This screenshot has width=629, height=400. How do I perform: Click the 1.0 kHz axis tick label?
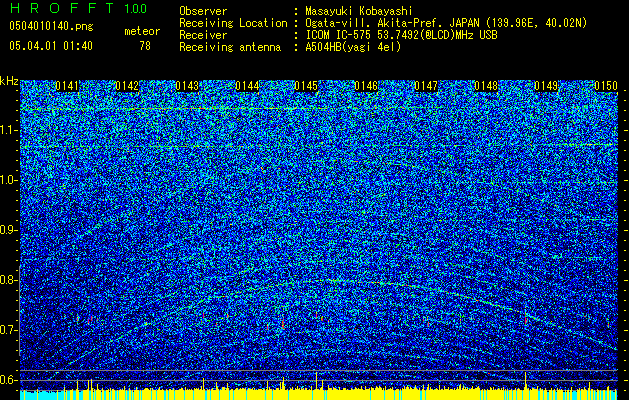[x=9, y=181]
